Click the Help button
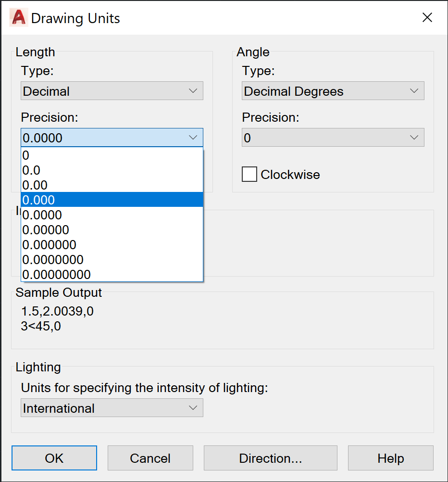 tap(390, 458)
